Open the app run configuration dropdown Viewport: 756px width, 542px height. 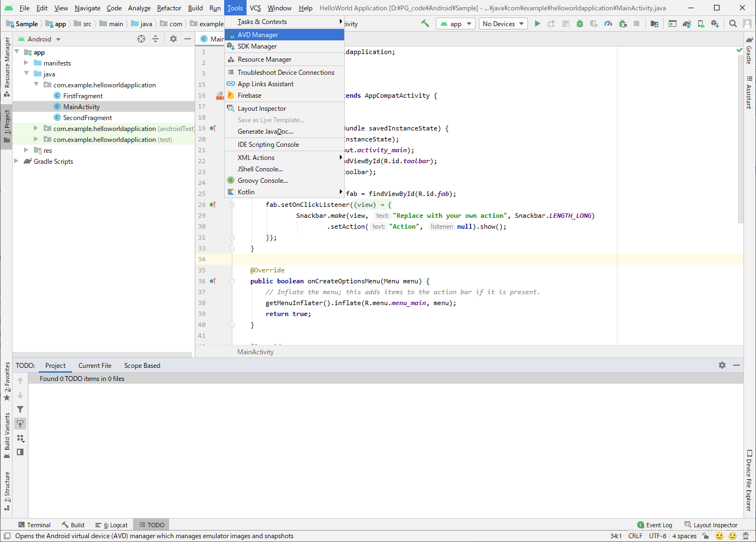[455, 23]
